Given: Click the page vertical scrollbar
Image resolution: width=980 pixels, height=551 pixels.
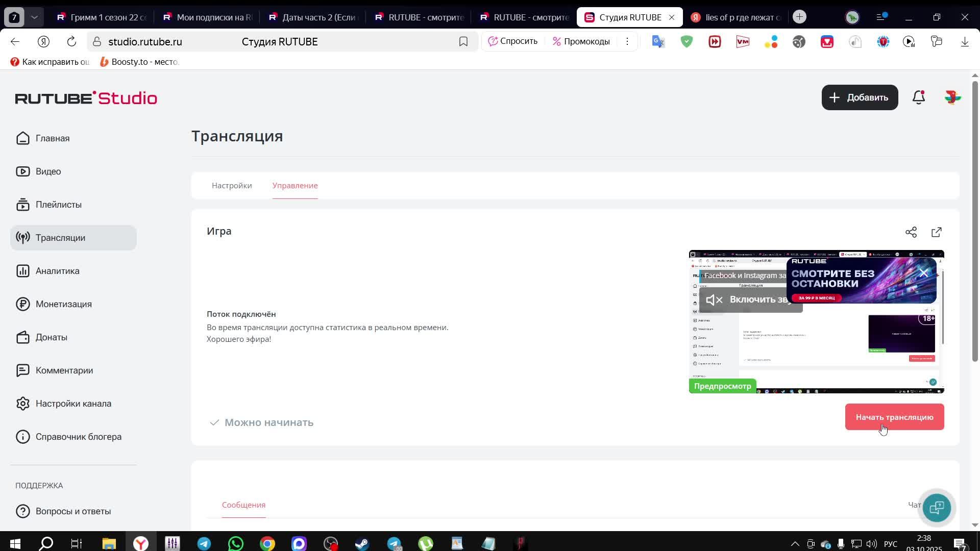Looking at the screenshot, I should pos(974,219).
